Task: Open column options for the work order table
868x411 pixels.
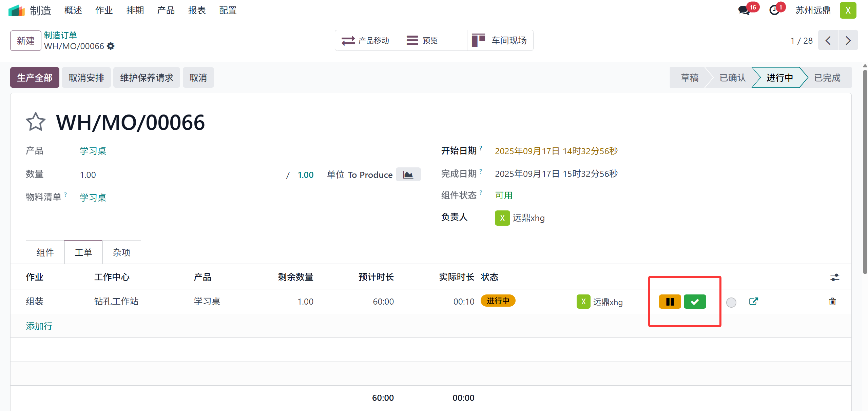Action: tap(834, 277)
